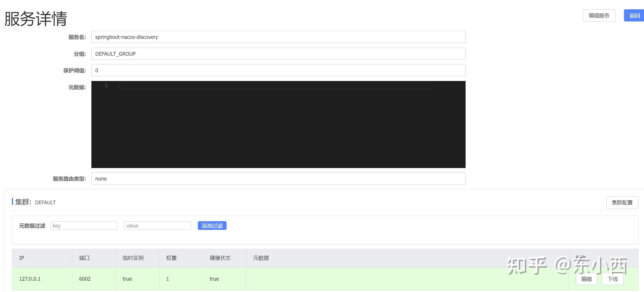Image resolution: width=644 pixels, height=292 pixels.
Task: Click the IP column header
Action: [x=21, y=258]
